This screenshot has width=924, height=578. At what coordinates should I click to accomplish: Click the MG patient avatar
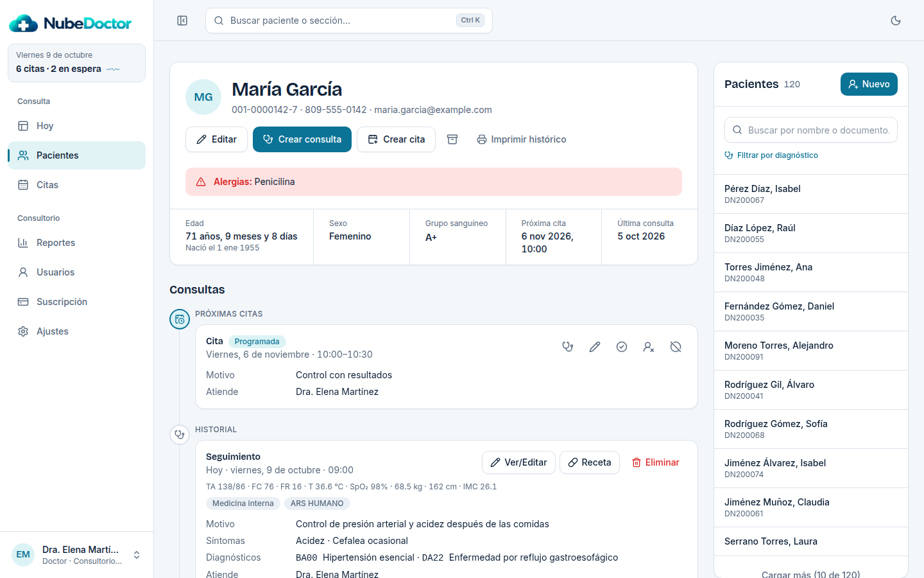coord(203,97)
